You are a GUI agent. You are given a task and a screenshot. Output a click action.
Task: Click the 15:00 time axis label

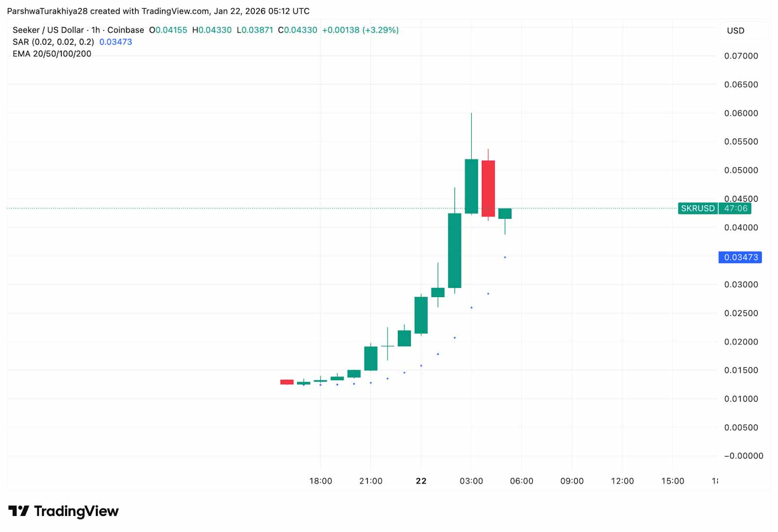672,481
